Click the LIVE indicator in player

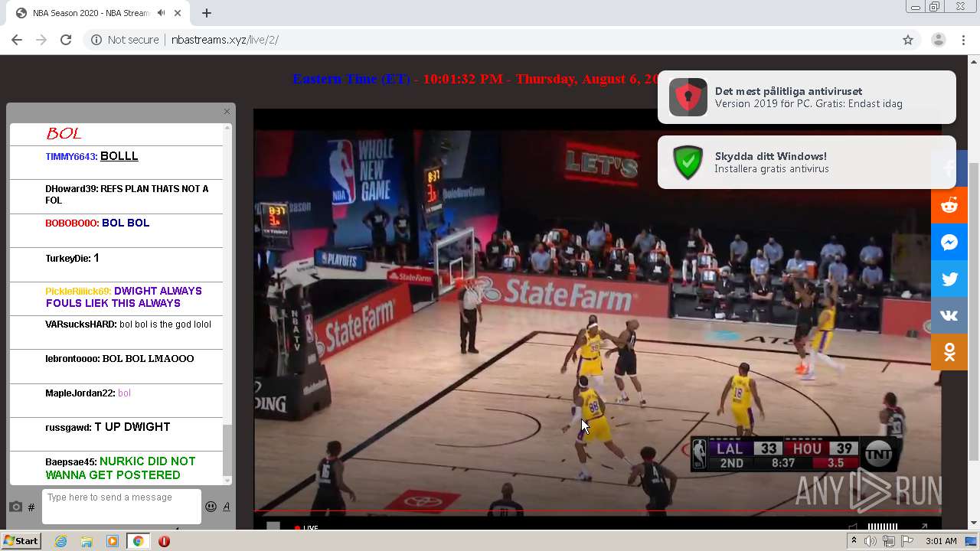[x=307, y=527]
